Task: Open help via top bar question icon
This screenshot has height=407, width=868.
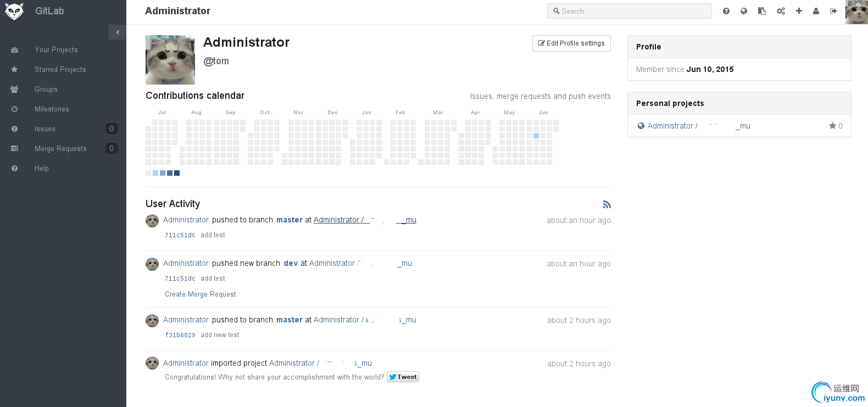Action: point(726,11)
